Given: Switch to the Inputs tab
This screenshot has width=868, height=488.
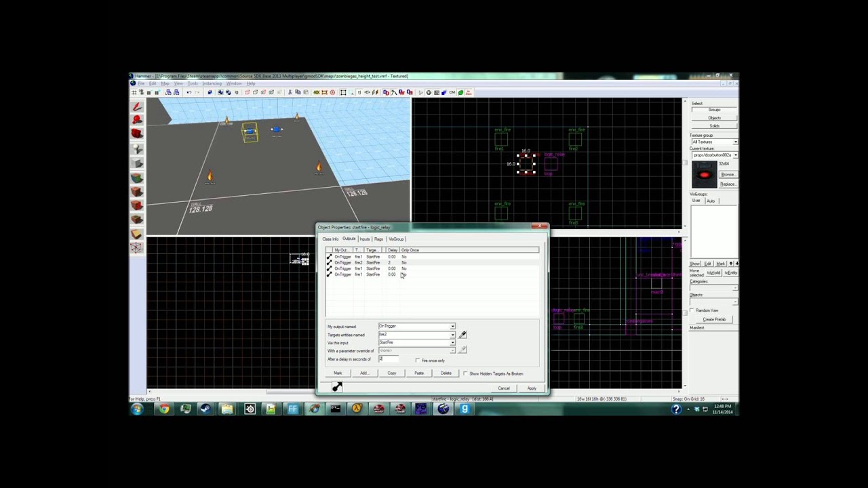Looking at the screenshot, I should coord(365,239).
